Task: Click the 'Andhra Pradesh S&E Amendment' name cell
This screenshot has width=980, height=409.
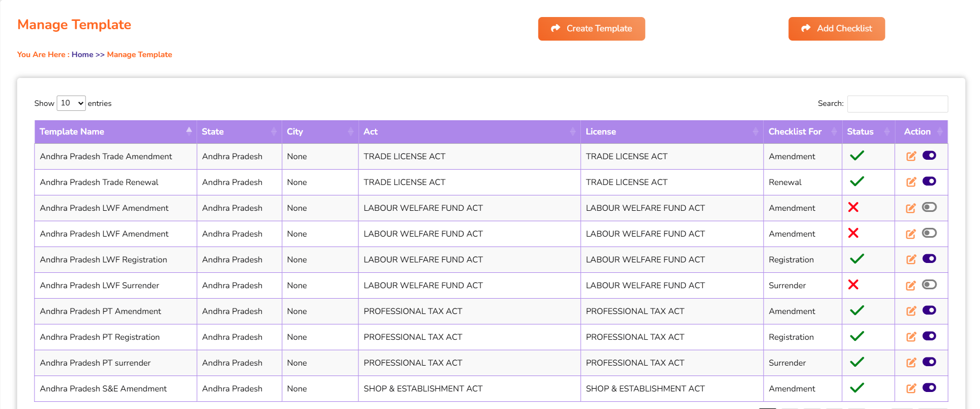Action: [x=115, y=389]
